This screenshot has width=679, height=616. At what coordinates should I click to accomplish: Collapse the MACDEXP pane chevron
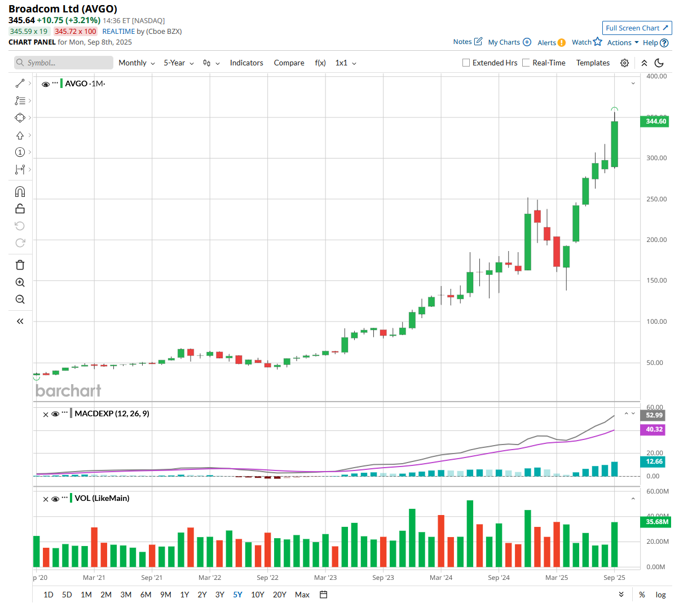633,413
